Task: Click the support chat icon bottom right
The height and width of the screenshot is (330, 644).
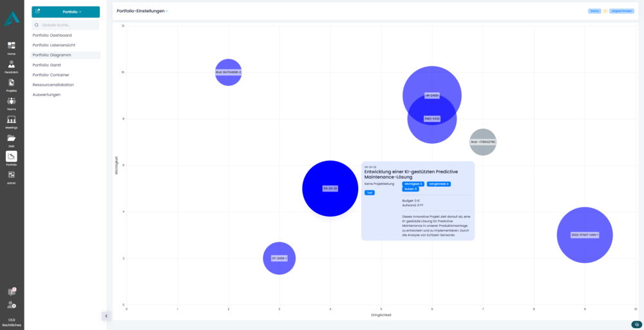Action: tap(636, 324)
